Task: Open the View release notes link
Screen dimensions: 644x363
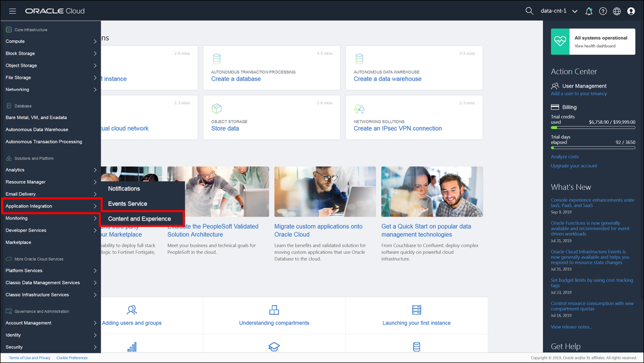Action: click(x=572, y=327)
